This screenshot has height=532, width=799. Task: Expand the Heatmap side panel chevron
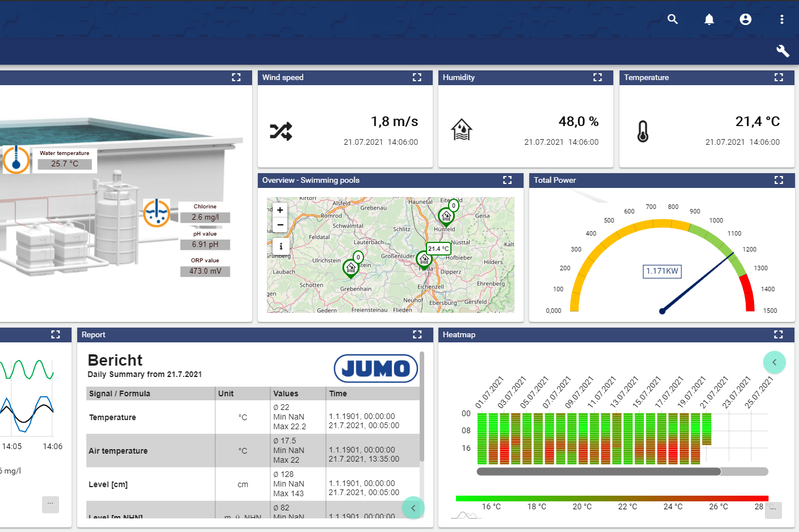coord(774,362)
